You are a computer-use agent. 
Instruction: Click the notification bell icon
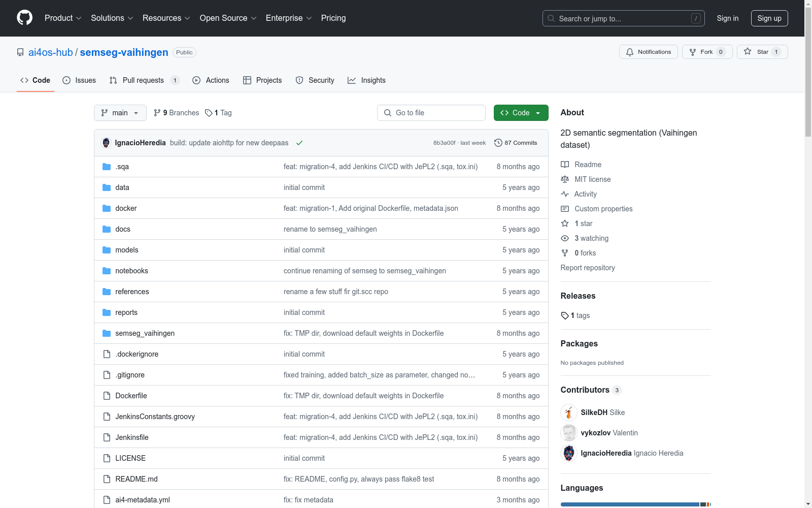tap(630, 52)
